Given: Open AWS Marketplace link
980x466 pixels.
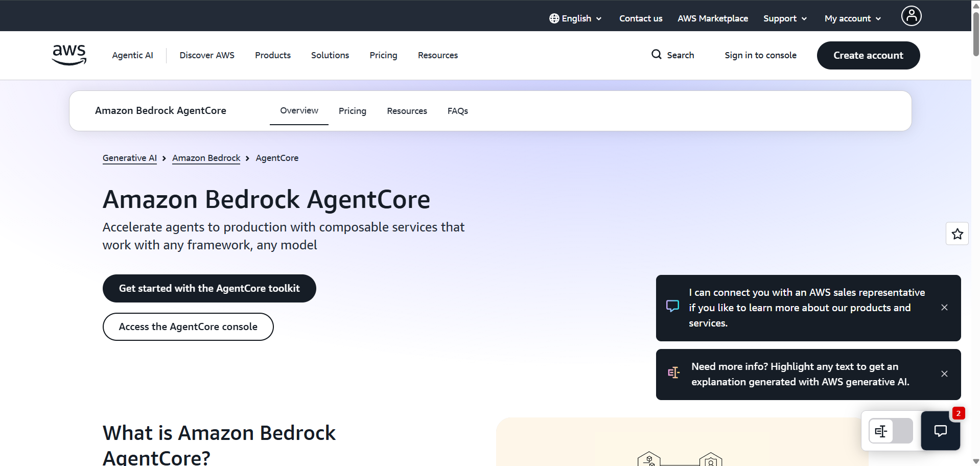Looking at the screenshot, I should (713, 18).
